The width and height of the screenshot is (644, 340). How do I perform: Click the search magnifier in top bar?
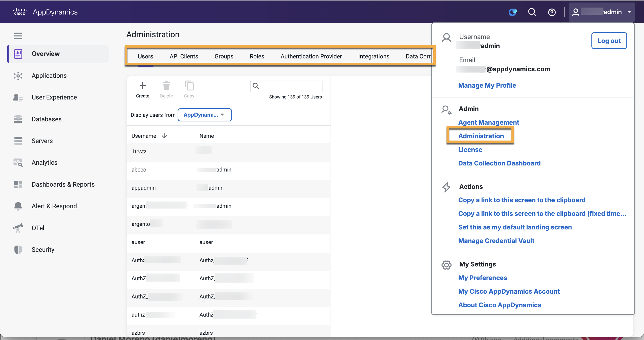[x=532, y=12]
